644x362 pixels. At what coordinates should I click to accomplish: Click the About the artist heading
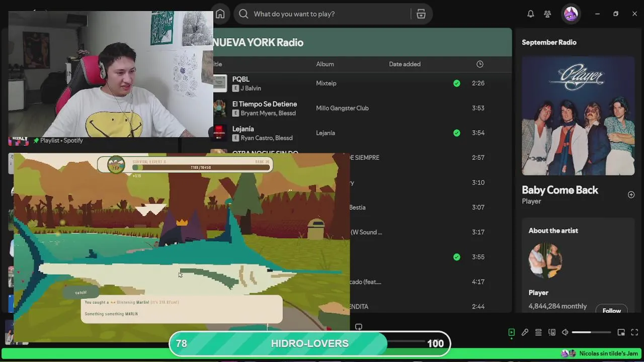point(553,230)
